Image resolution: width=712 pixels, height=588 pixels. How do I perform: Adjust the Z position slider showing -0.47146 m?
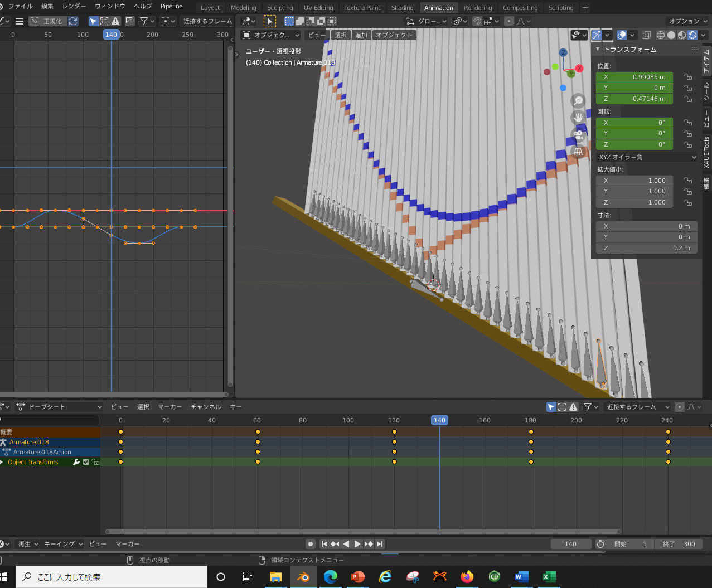(x=634, y=99)
